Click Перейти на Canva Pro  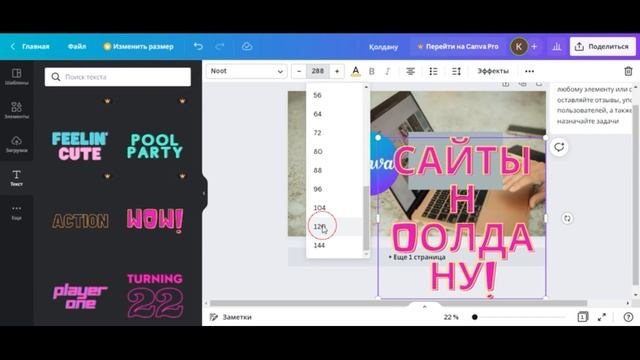458,47
